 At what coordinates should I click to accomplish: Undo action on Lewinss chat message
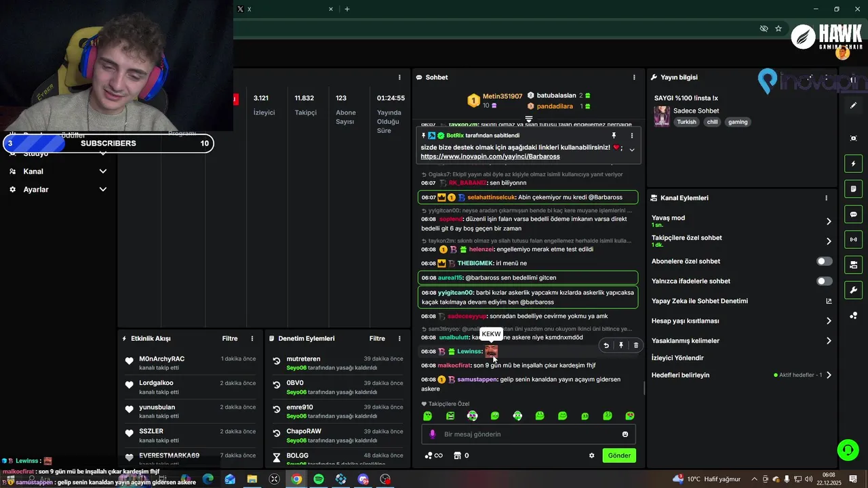coord(606,346)
